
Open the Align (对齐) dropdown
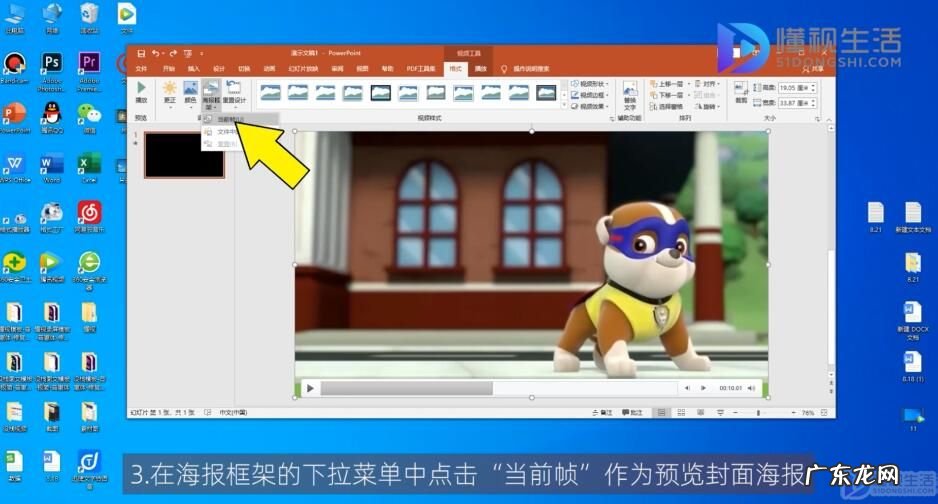pos(707,84)
